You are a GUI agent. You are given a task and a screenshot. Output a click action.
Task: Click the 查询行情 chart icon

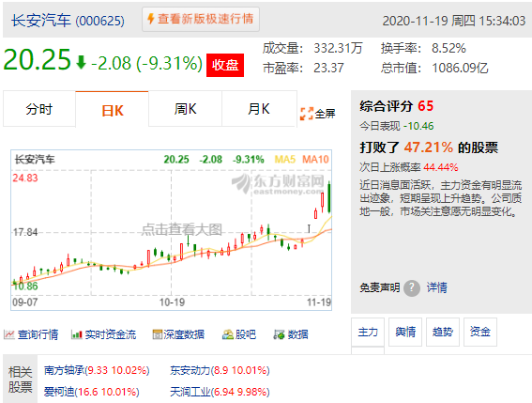9,334
